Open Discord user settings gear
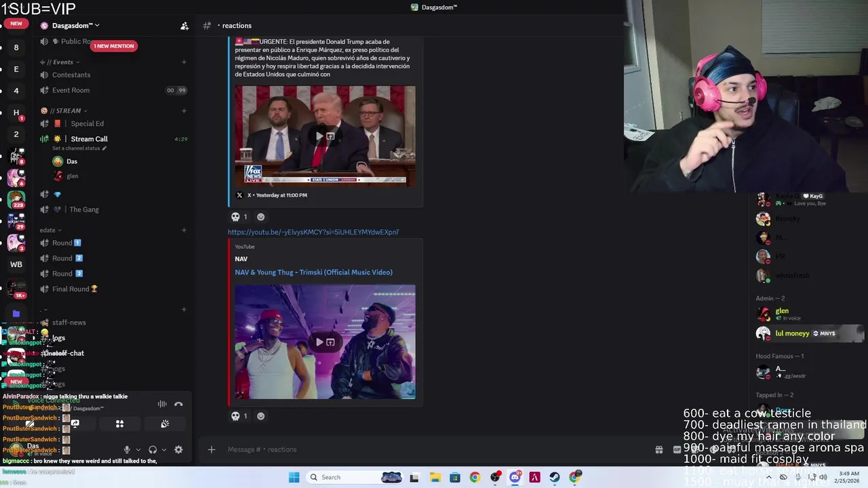Image resolution: width=868 pixels, height=488 pixels. 178,449
